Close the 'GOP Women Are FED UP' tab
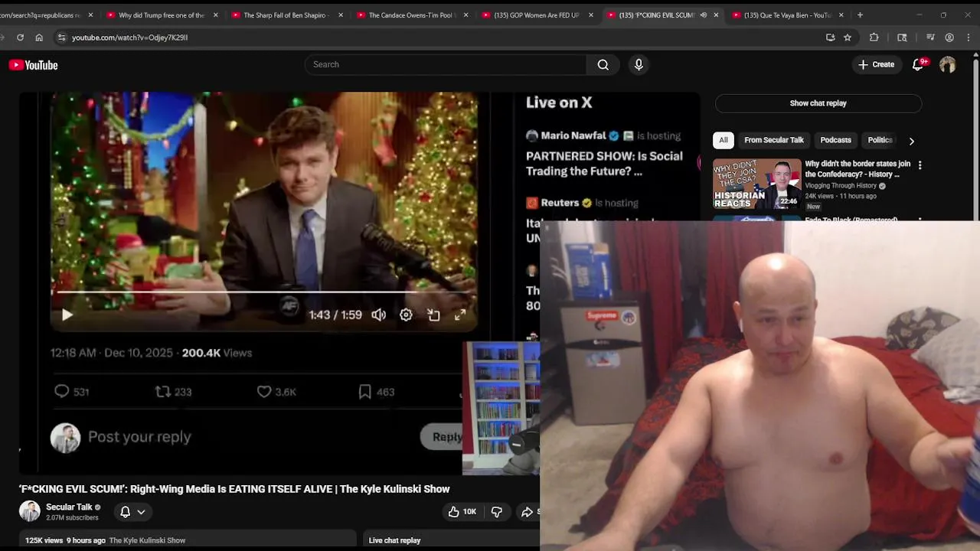The image size is (980, 551). [591, 15]
